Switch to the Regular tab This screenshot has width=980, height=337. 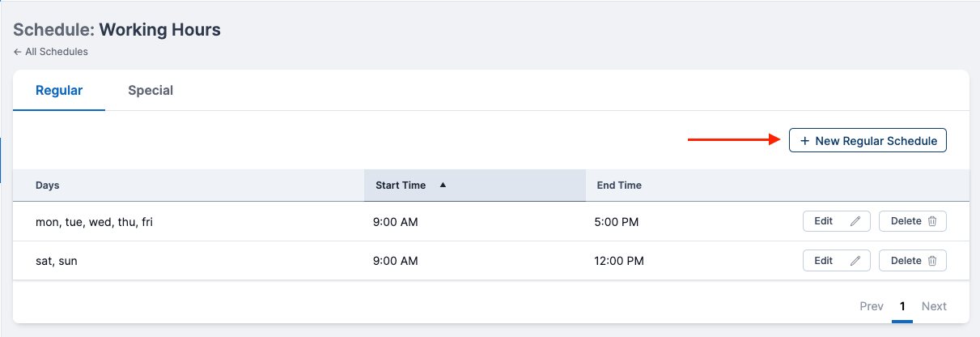point(59,90)
